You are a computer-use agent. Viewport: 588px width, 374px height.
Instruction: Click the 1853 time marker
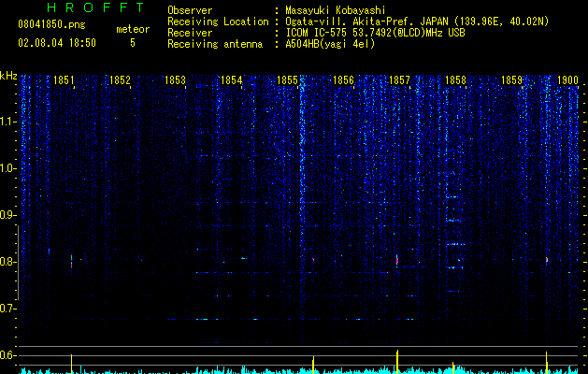pos(176,79)
